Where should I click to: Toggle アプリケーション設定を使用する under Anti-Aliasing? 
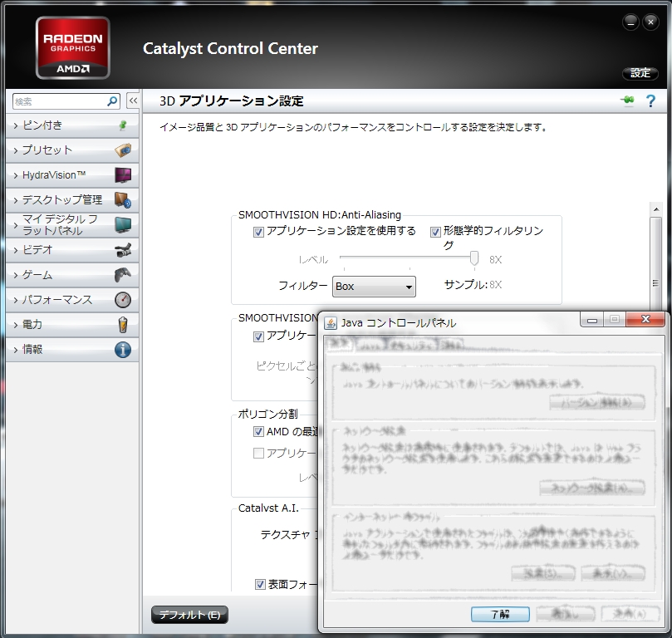(x=258, y=233)
